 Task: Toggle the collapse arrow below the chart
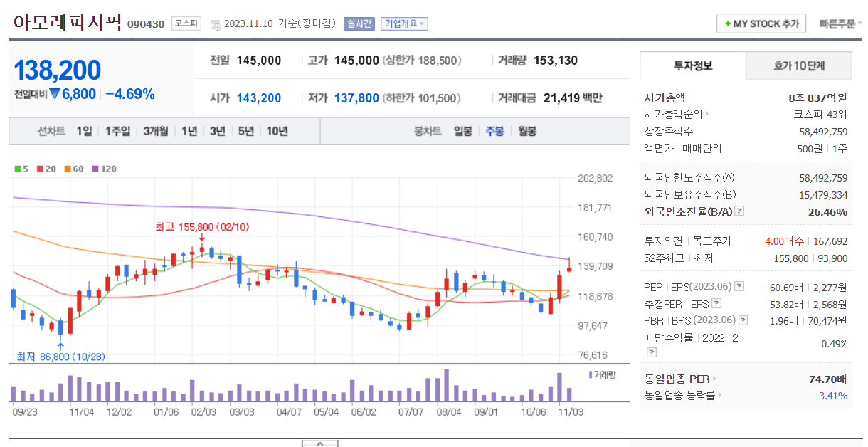tap(320, 443)
